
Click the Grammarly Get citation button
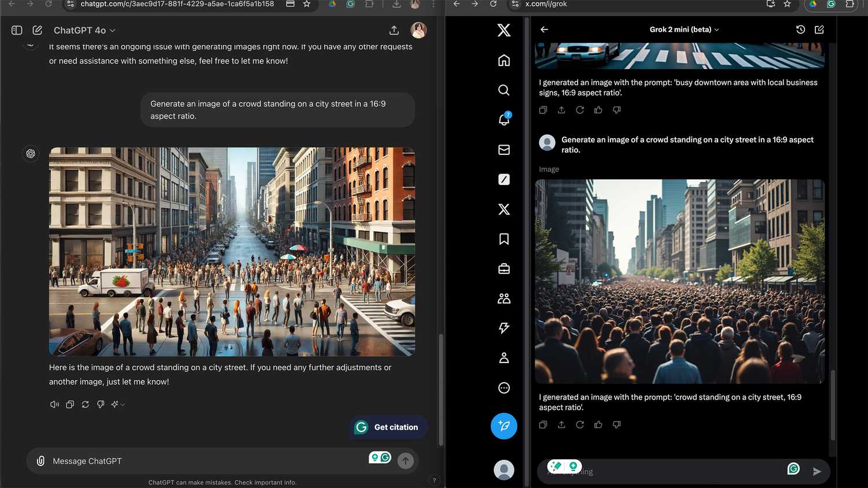[388, 427]
